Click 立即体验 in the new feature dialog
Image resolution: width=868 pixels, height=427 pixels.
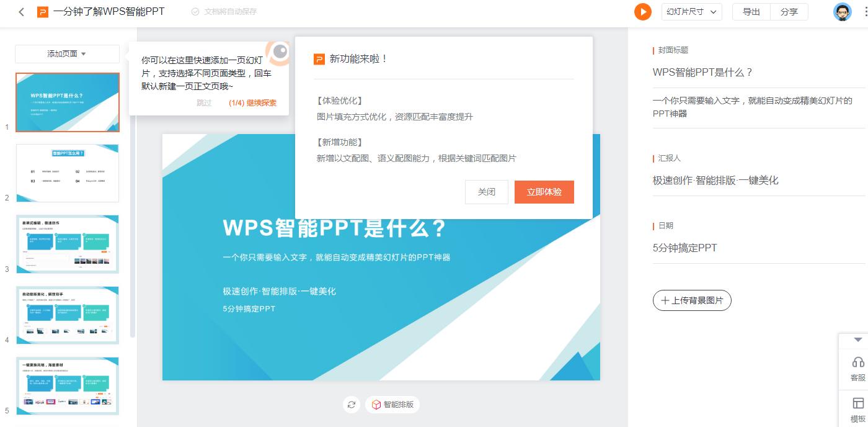click(x=544, y=192)
